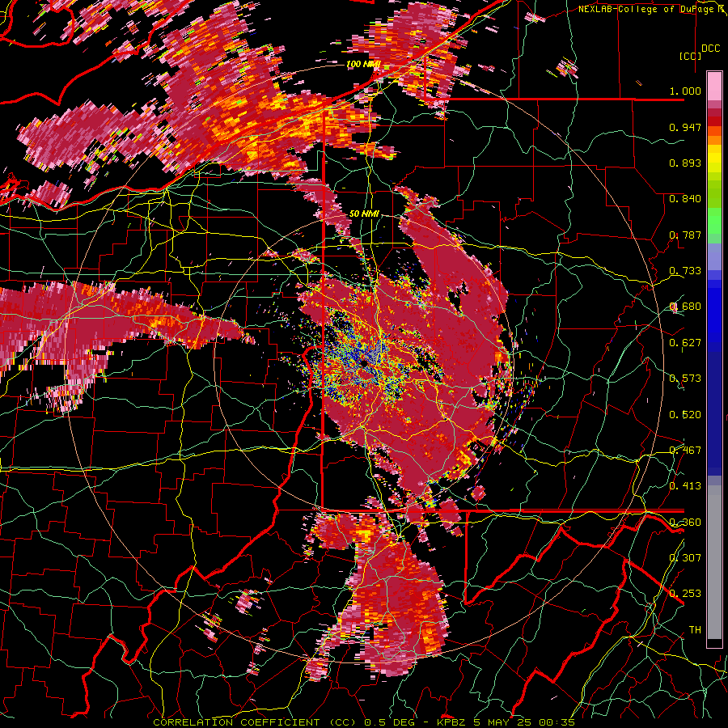Click the 100 NMI range ring label

(363, 64)
